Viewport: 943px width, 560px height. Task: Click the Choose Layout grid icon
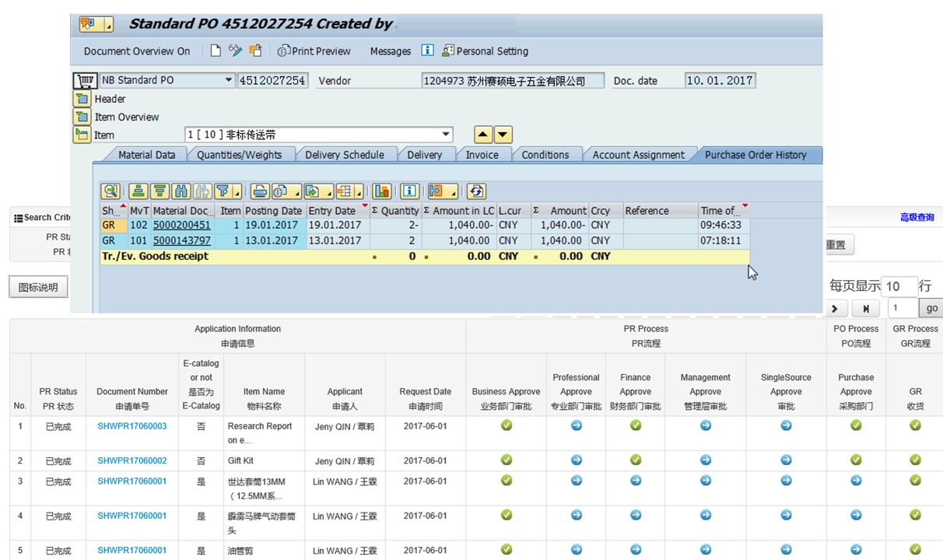click(x=345, y=191)
